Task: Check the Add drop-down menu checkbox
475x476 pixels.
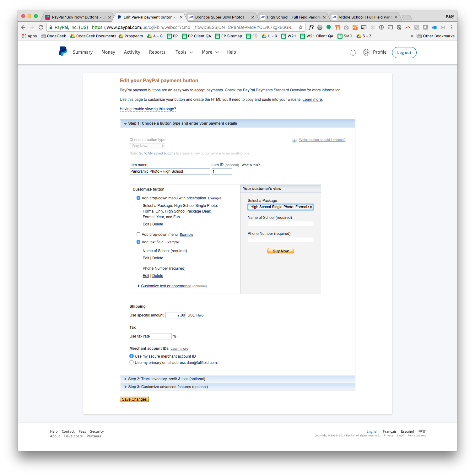Action: pyautogui.click(x=138, y=234)
